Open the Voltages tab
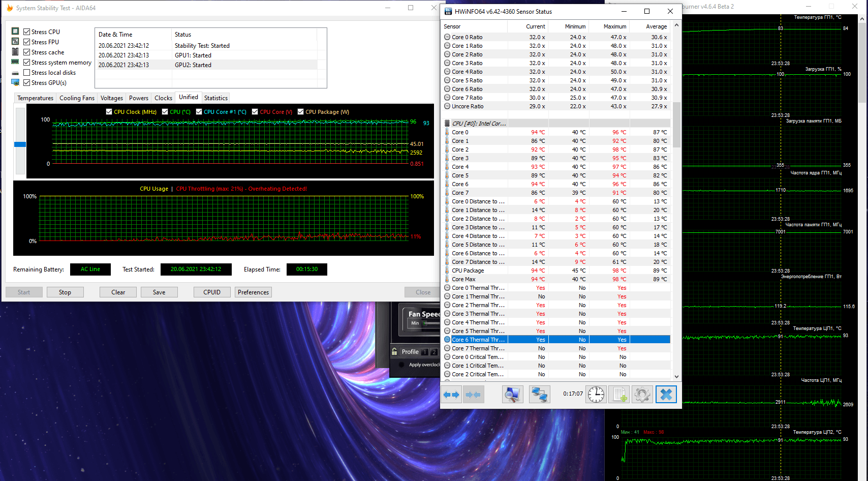This screenshot has width=868, height=481. (x=111, y=98)
